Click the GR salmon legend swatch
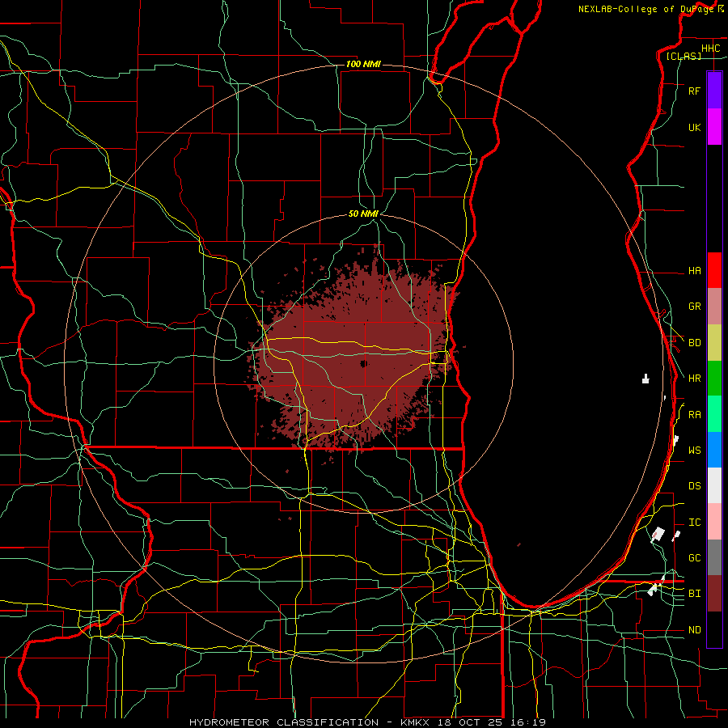Viewport: 728px width, 728px height. (x=714, y=307)
